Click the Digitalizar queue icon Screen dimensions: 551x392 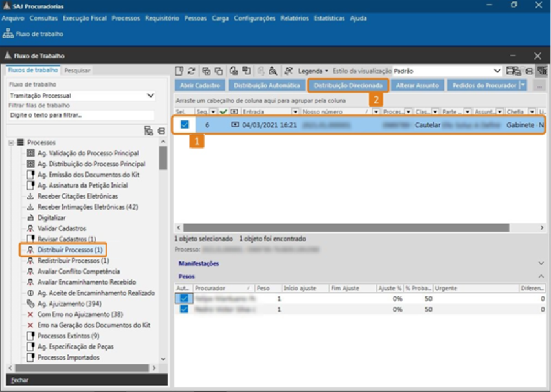[30, 217]
